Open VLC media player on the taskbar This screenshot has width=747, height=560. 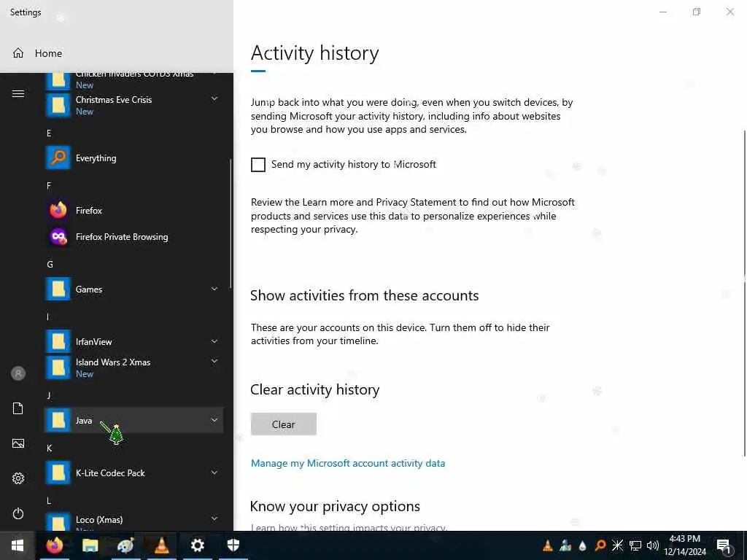click(x=161, y=545)
